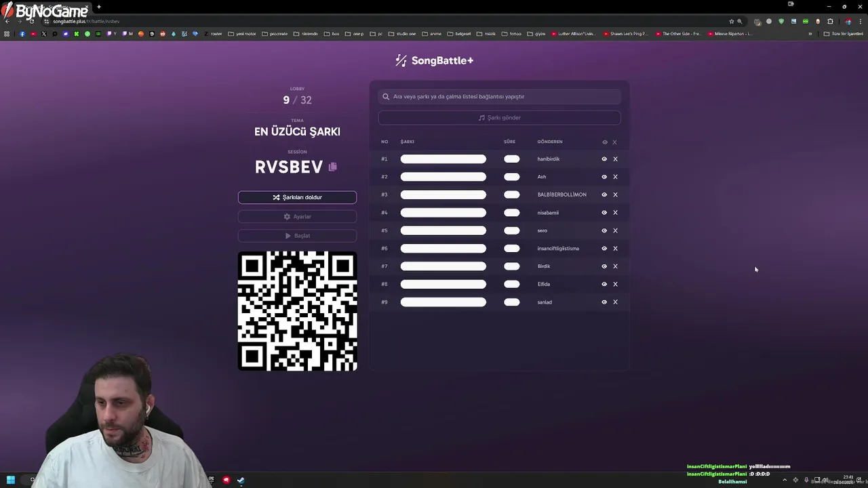Open the zoom magnifier icon in address bar

pyautogui.click(x=740, y=22)
